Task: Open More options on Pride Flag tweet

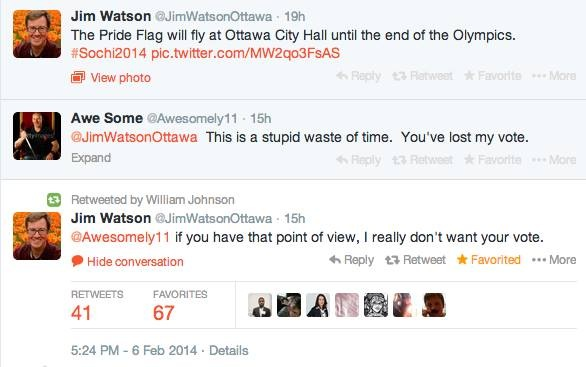Action: [x=554, y=76]
